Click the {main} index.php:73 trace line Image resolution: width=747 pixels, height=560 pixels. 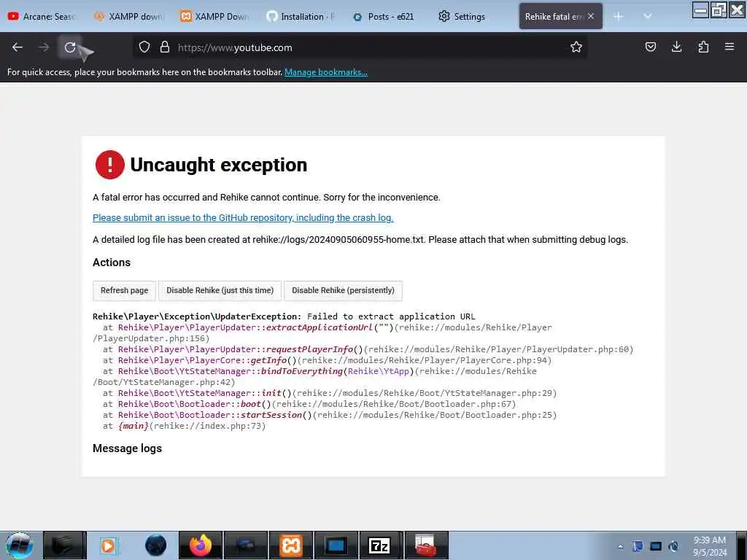(x=185, y=426)
